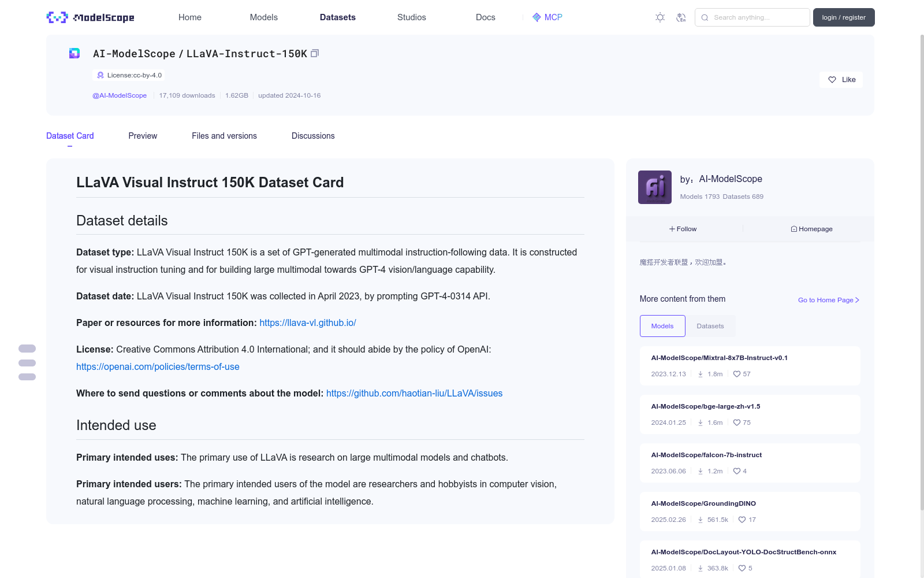The width and height of the screenshot is (924, 578).
Task: Copy the dataset name with the copy icon
Action: [x=315, y=53]
